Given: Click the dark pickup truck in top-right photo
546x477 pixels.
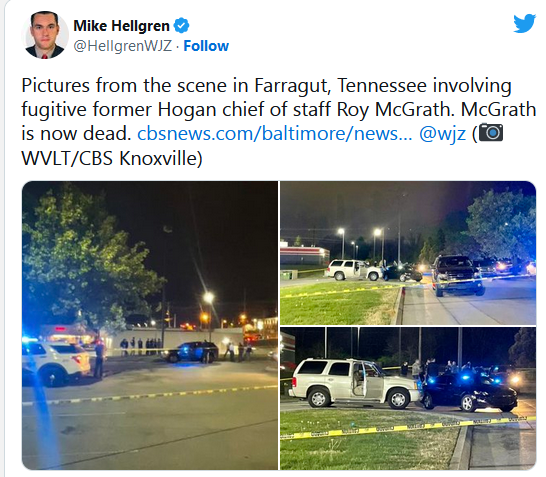Looking at the screenshot, I should coord(457,275).
